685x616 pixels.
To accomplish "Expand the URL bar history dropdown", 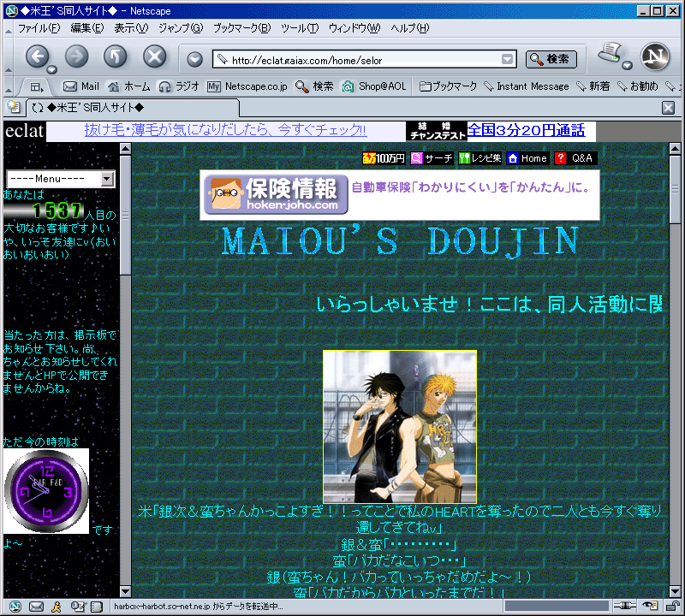I will tap(507, 59).
